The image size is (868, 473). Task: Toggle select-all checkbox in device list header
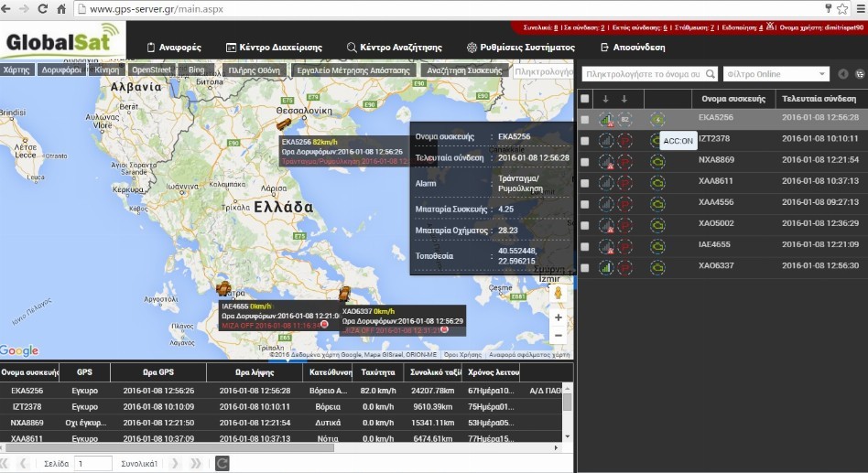(584, 99)
